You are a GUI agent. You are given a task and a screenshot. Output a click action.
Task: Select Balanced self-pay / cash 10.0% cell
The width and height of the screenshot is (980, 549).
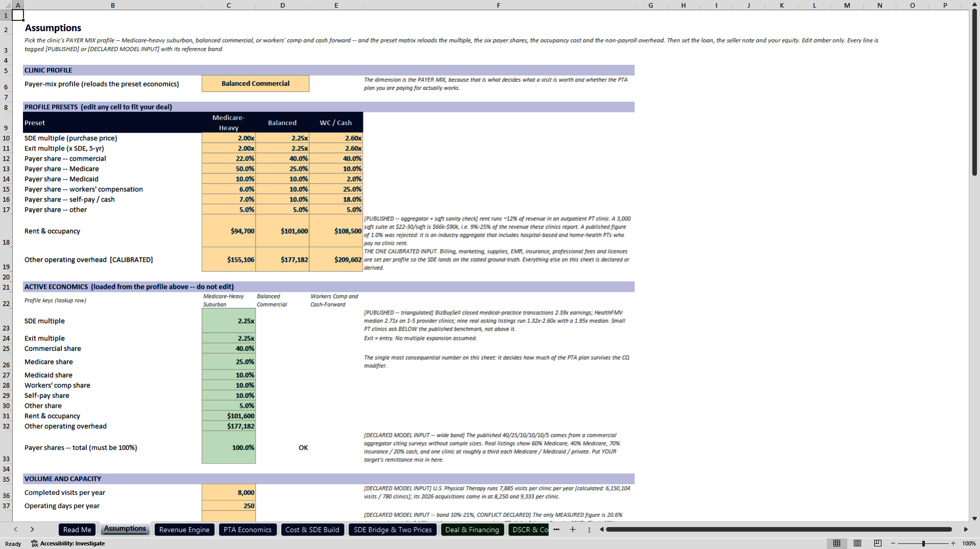point(282,199)
